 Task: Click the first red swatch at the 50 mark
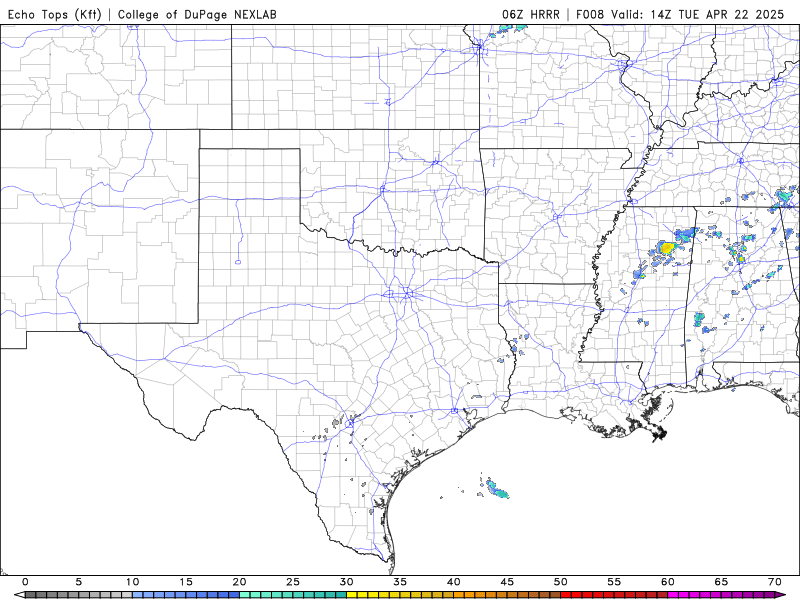coord(566,595)
